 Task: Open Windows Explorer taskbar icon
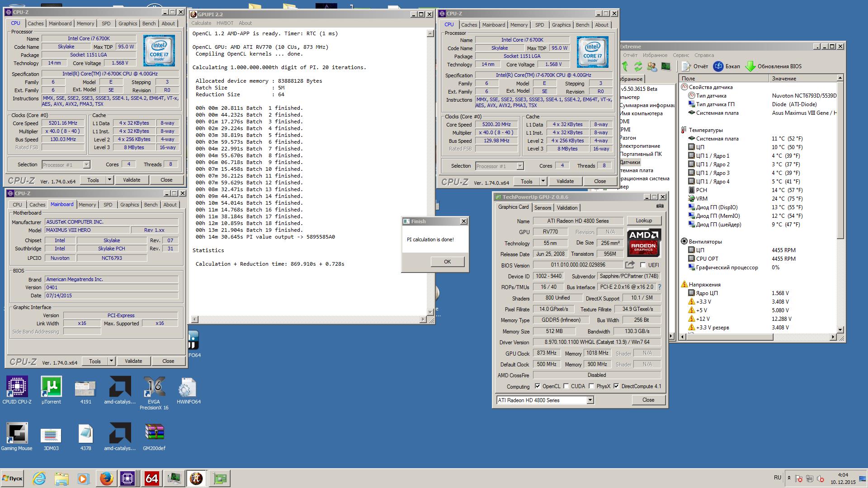[61, 479]
